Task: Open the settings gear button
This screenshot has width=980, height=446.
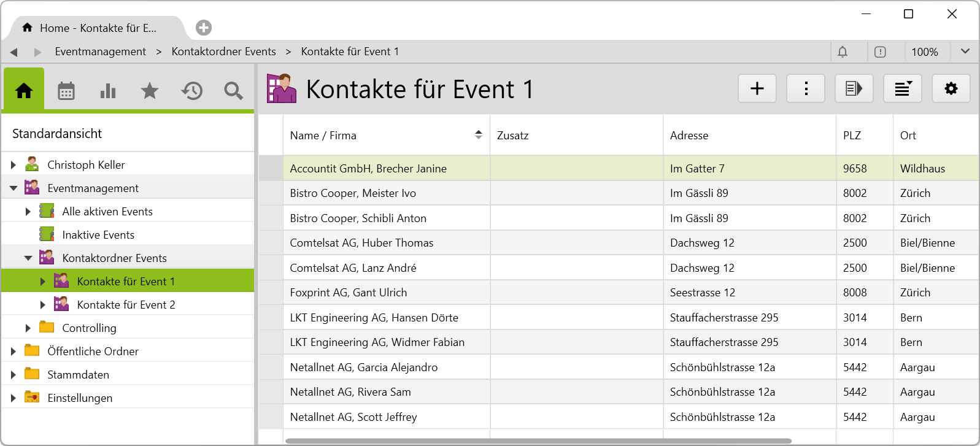Action: click(951, 89)
